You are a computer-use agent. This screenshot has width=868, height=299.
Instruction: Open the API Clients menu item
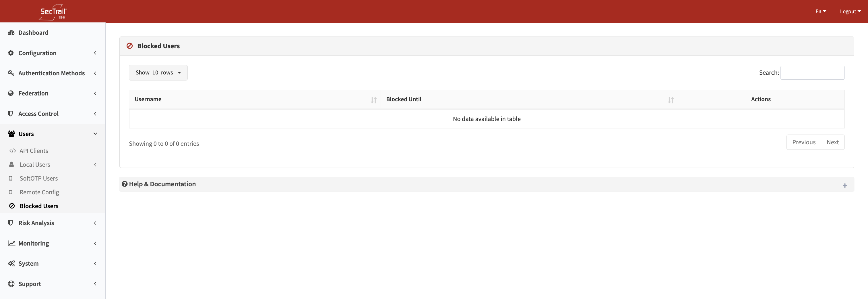click(x=34, y=151)
